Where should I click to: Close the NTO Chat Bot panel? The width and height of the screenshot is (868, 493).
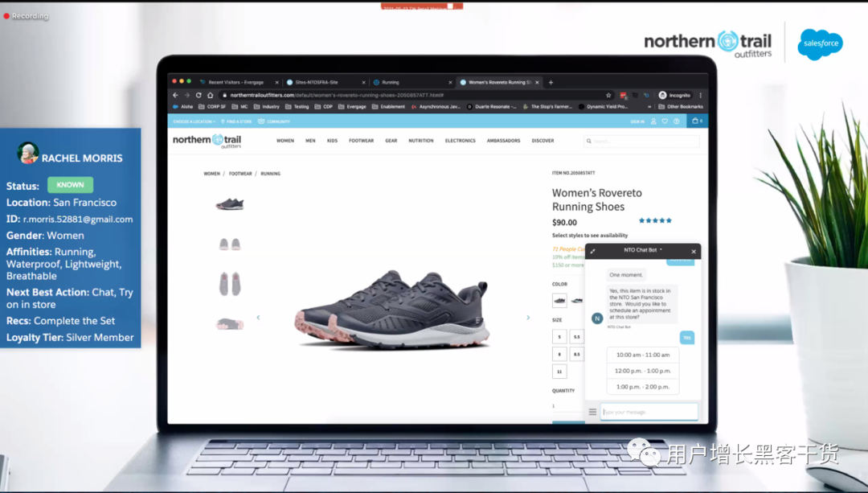694,252
